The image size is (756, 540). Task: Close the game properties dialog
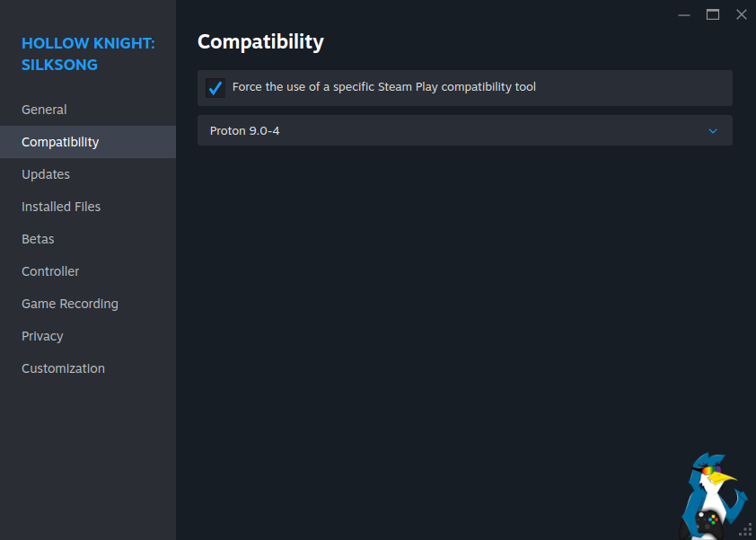tap(741, 14)
